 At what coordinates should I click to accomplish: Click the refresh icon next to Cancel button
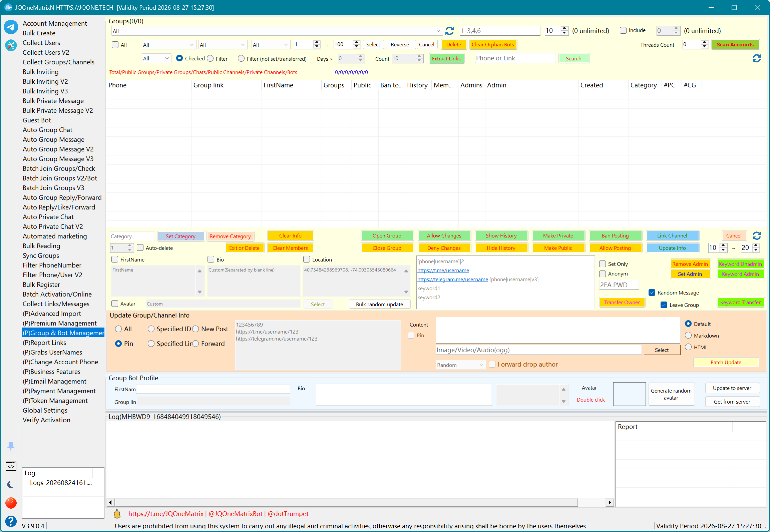[x=757, y=236]
